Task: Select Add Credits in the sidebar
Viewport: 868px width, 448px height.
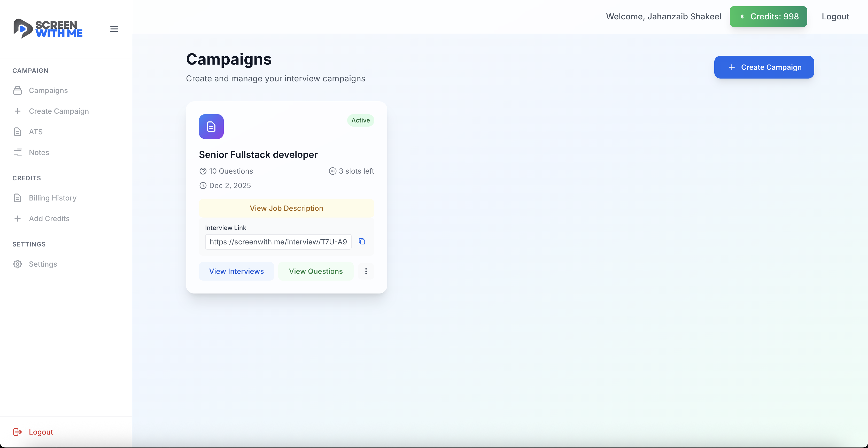Action: pos(49,218)
